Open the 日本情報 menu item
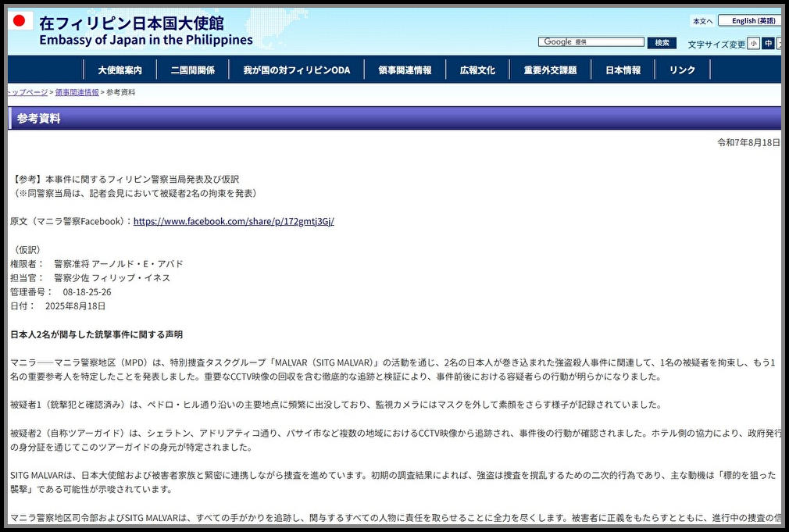The image size is (789, 532). tap(622, 70)
